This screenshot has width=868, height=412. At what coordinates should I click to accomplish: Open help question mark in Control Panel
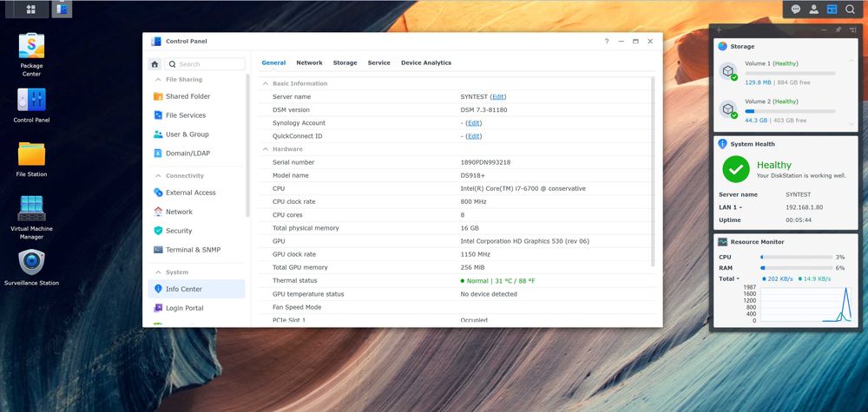pyautogui.click(x=607, y=42)
